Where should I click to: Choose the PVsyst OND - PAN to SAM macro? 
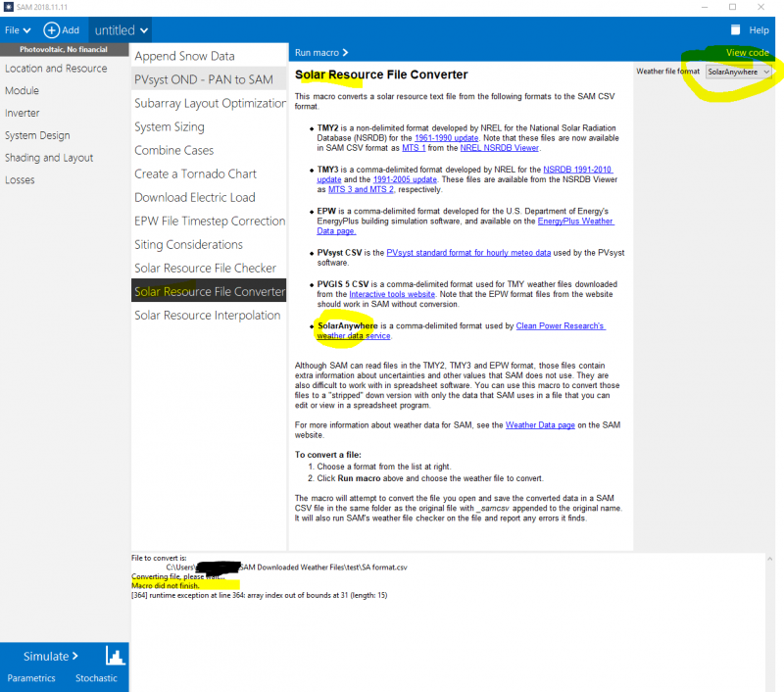204,79
